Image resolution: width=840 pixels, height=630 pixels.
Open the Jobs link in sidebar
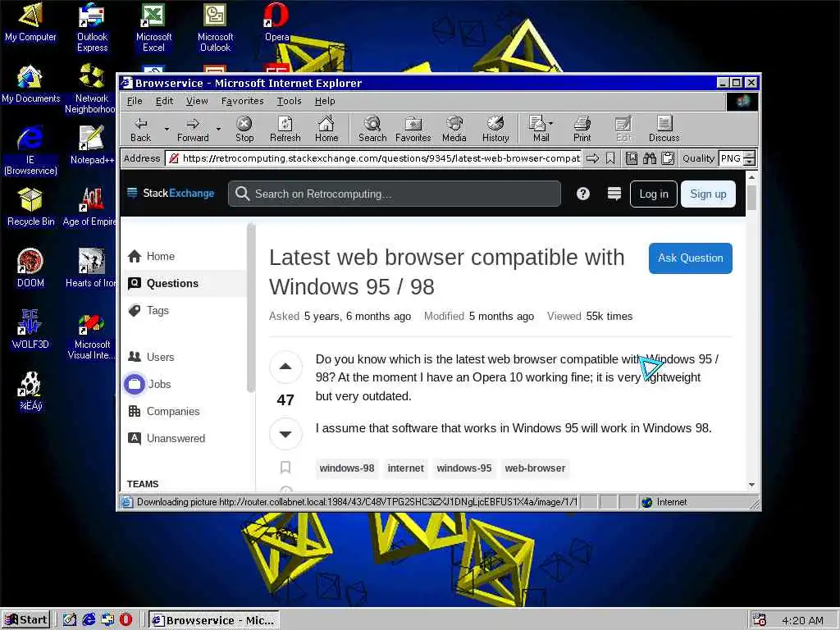159,384
